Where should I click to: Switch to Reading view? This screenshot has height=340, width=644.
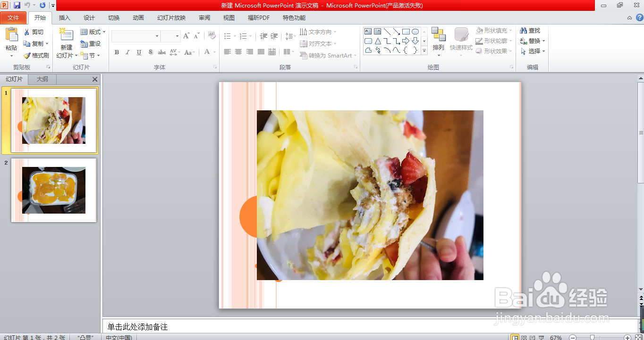(x=533, y=338)
